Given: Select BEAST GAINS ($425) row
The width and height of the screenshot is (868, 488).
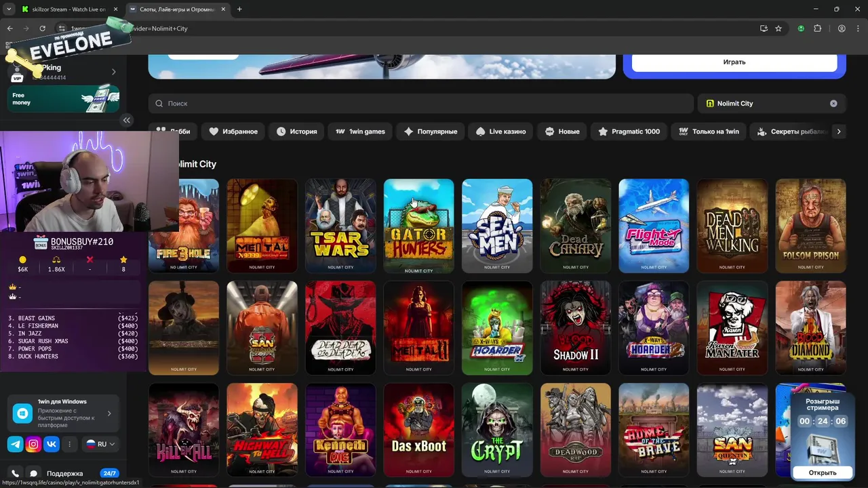Looking at the screenshot, I should point(73,318).
